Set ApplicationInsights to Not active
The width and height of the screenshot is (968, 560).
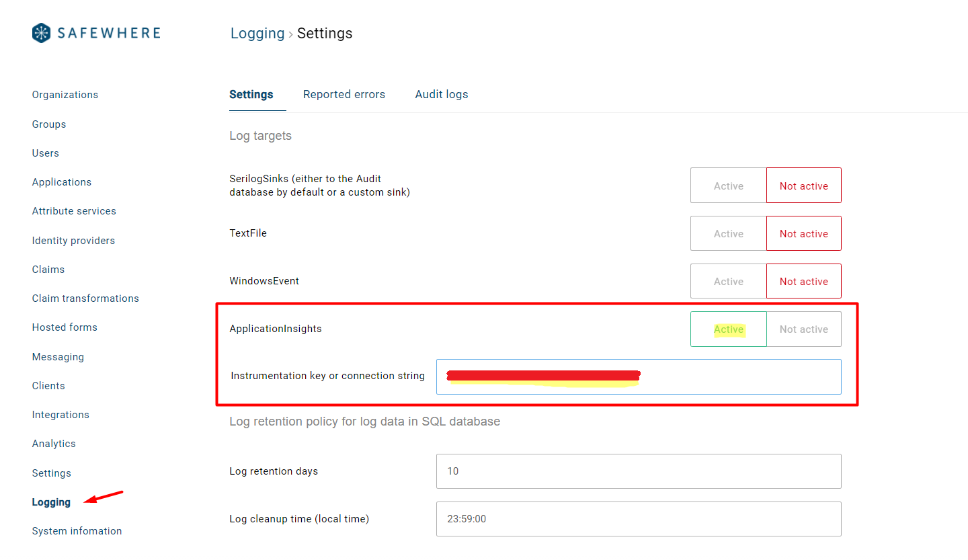pyautogui.click(x=803, y=329)
